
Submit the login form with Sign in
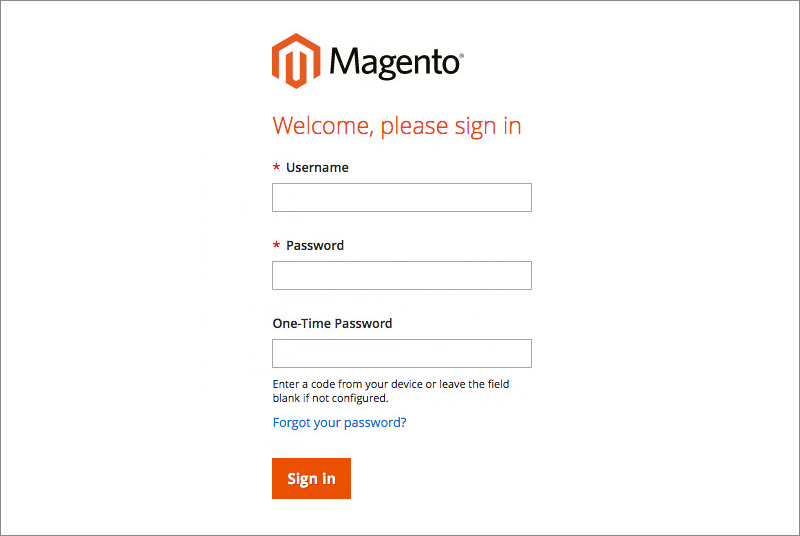[311, 478]
